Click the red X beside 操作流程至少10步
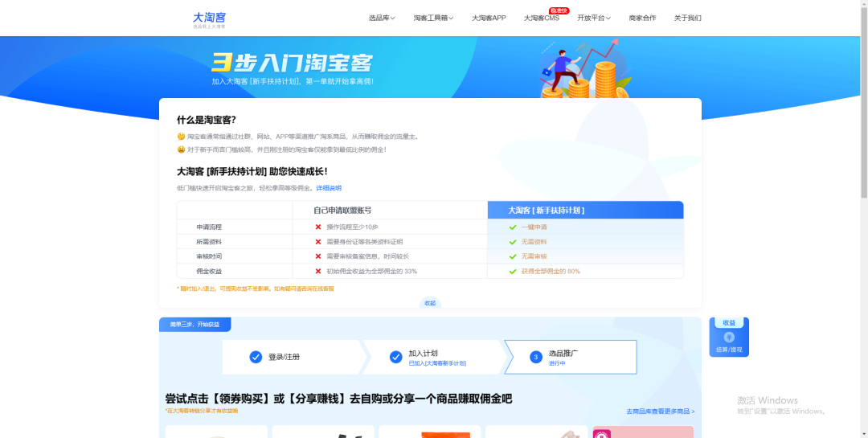Viewport: 868px width, 438px height. [318, 227]
